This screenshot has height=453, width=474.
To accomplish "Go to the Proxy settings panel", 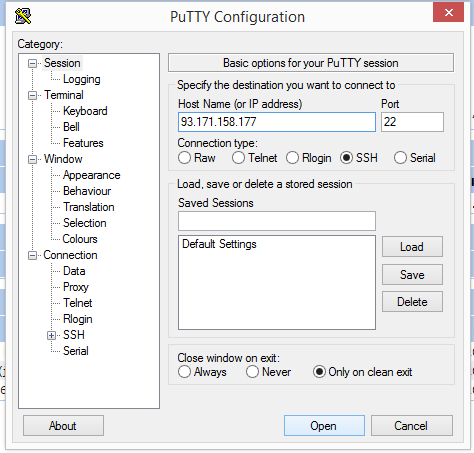I will 76,287.
